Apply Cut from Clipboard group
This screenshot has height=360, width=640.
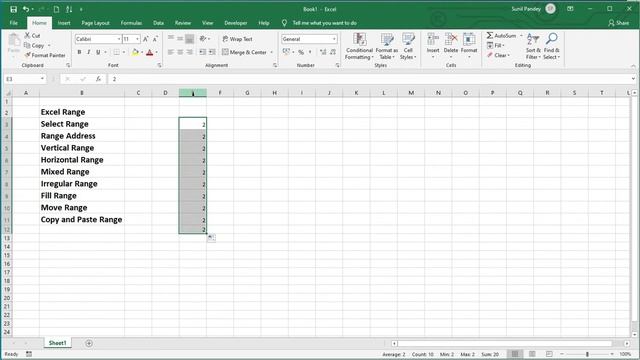[x=32, y=36]
